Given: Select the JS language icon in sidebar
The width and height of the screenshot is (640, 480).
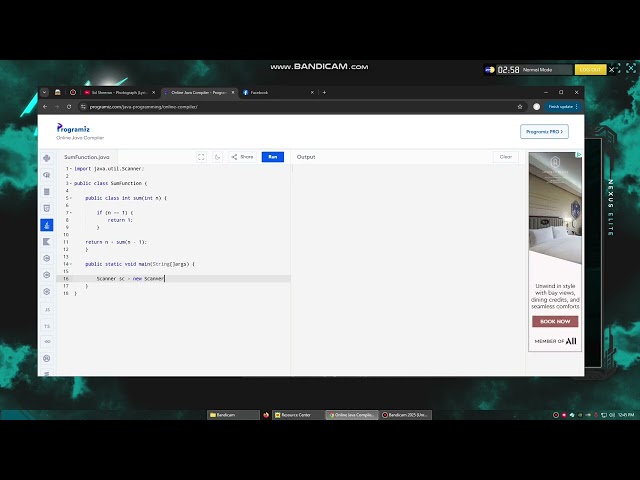Looking at the screenshot, I should pyautogui.click(x=47, y=309).
